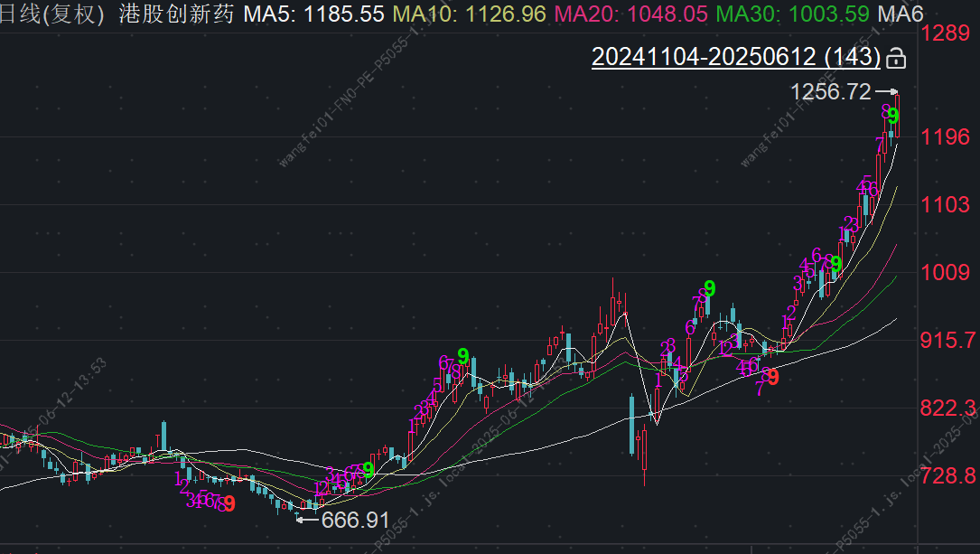980x554 pixels.
Task: Click the 915.7 price axis label
Action: 947,340
